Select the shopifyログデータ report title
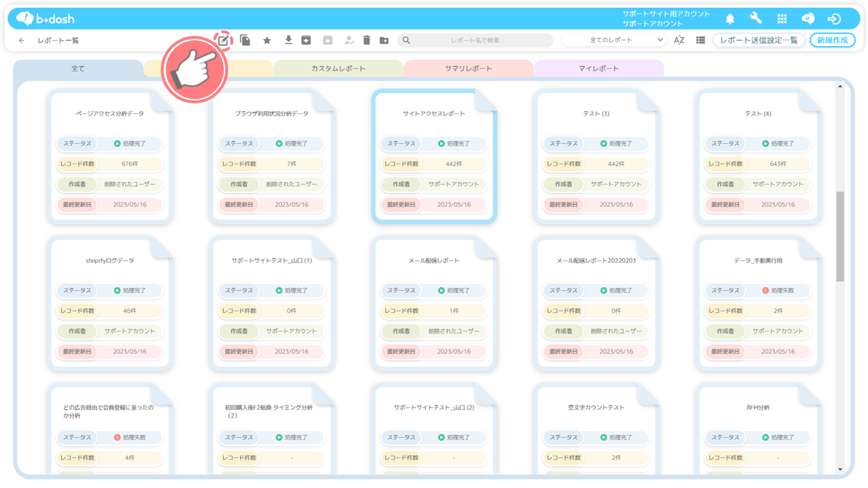 [x=110, y=261]
